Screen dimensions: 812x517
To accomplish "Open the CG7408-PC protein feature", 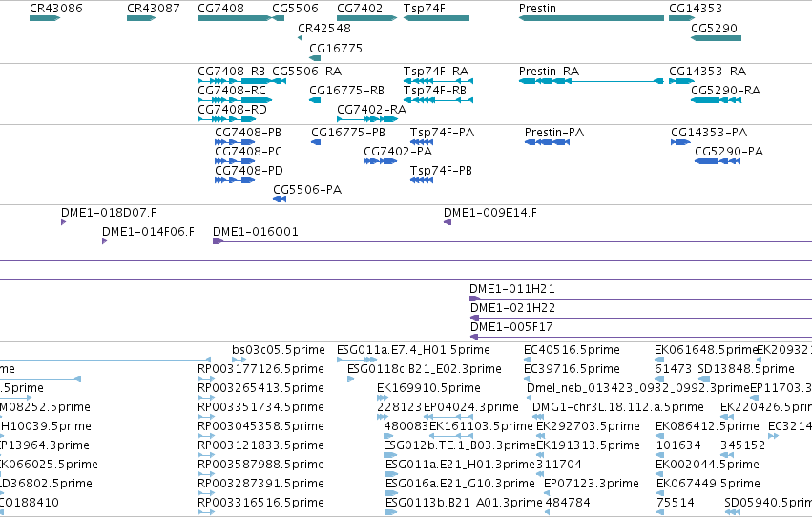I will tap(235, 161).
